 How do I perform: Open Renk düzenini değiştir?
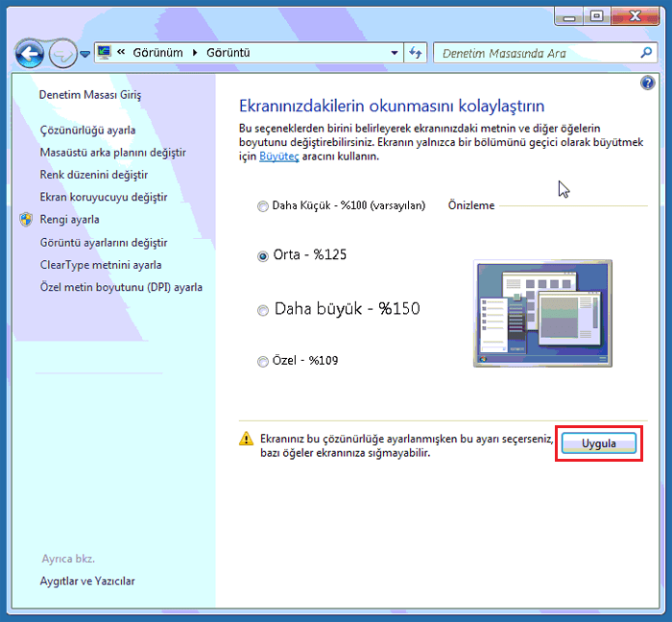coord(94,175)
